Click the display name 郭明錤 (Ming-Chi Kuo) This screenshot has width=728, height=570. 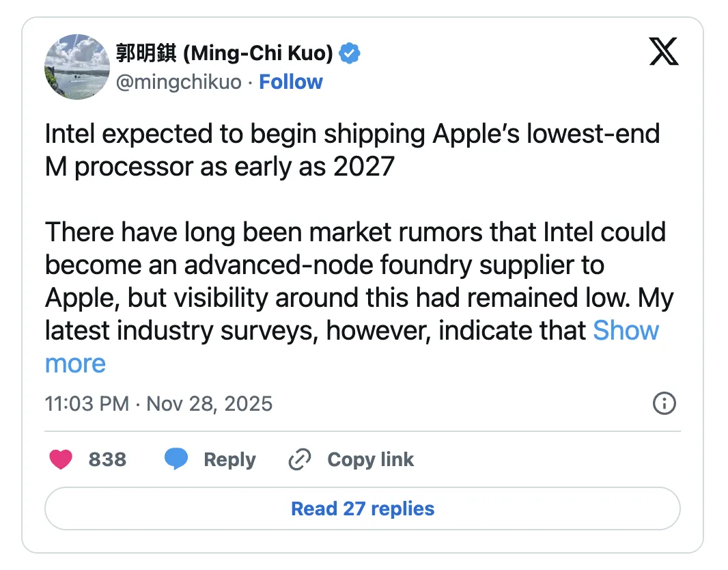point(225,52)
